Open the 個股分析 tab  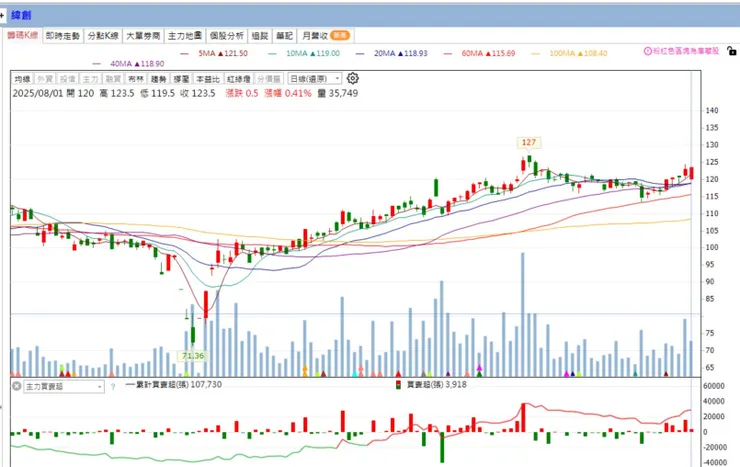[227, 36]
